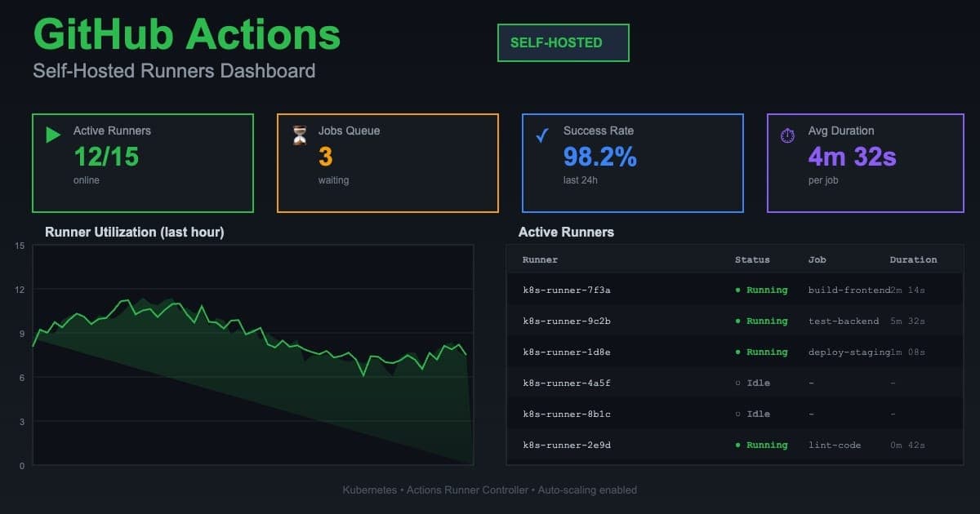Click the green Running status dot for k8s-runner-7f3a
The height and width of the screenshot is (514, 980).
(739, 290)
